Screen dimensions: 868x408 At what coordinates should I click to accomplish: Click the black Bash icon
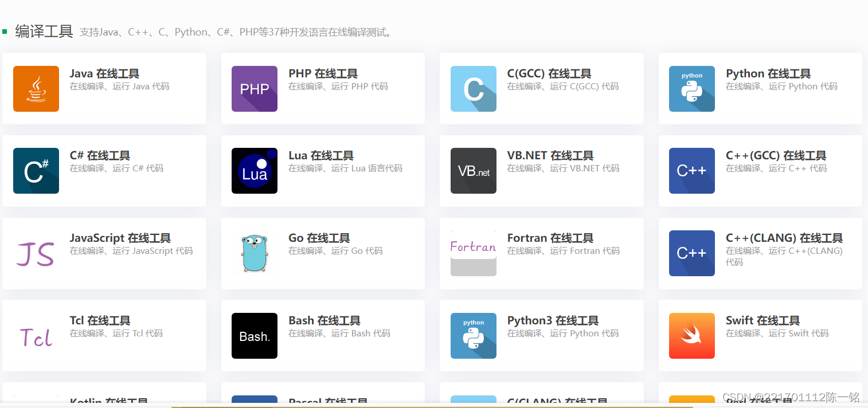255,336
